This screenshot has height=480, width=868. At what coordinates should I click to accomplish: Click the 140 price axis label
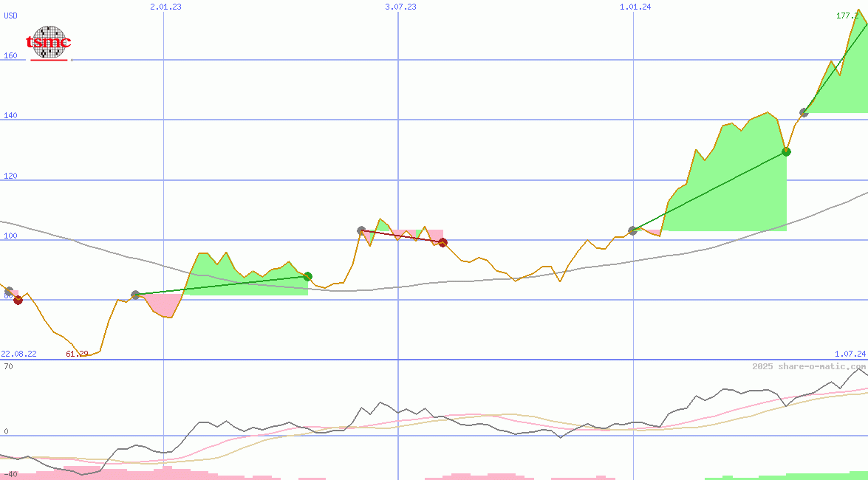click(10, 115)
